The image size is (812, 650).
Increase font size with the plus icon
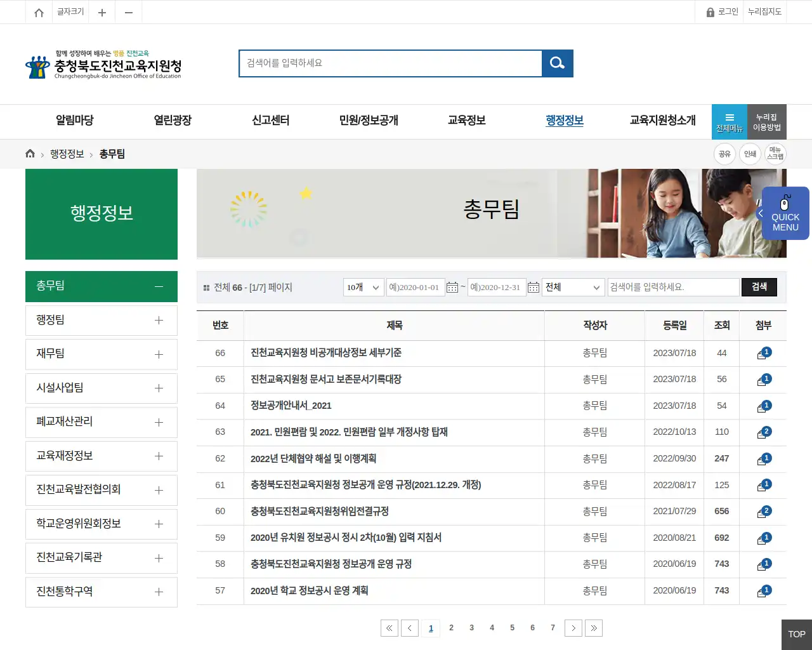[x=101, y=12]
